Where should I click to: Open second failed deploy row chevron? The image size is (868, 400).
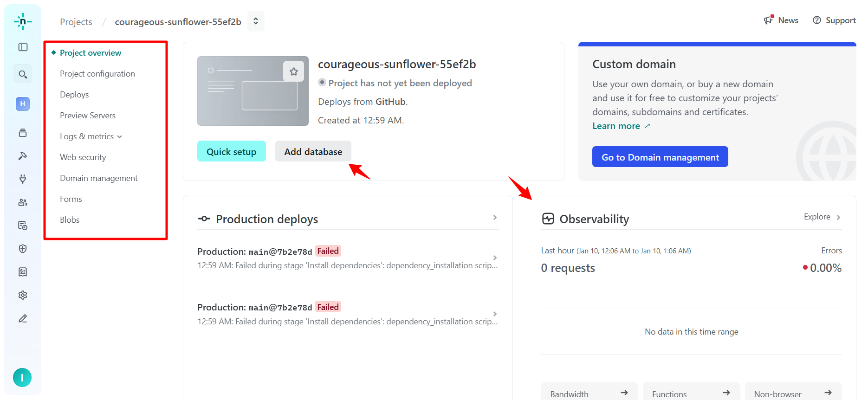(495, 314)
